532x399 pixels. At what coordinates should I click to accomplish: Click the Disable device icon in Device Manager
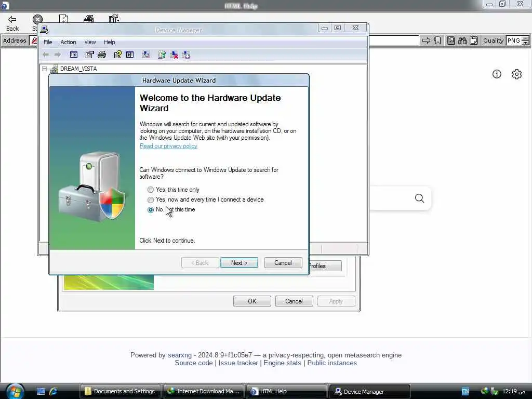point(186,55)
